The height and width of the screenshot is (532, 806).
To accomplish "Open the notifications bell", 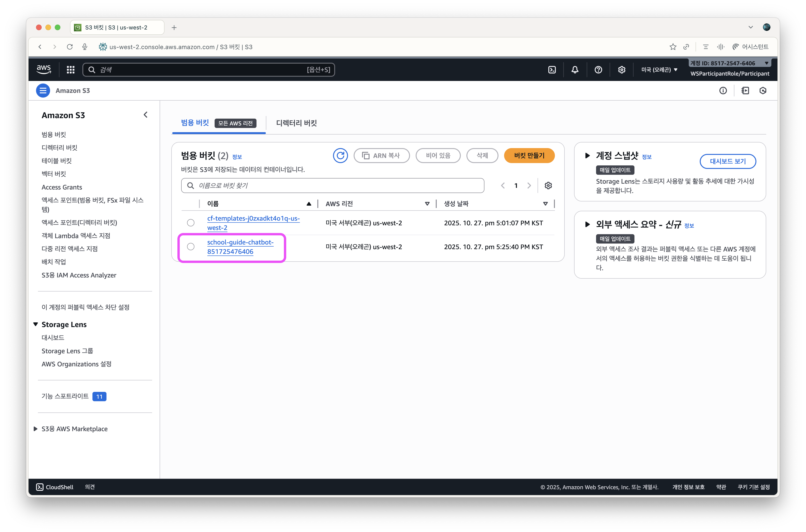I will pos(575,69).
